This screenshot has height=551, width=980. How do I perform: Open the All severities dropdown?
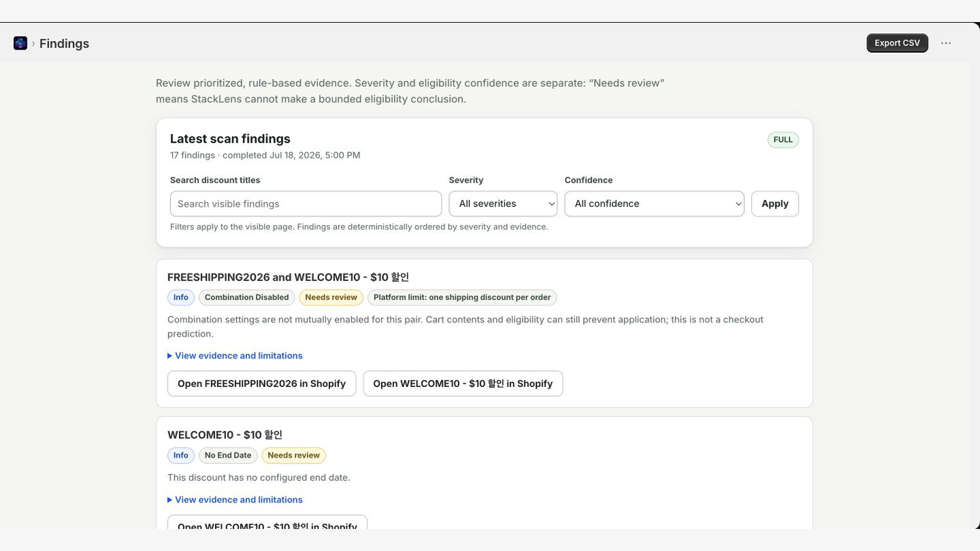[x=503, y=204]
